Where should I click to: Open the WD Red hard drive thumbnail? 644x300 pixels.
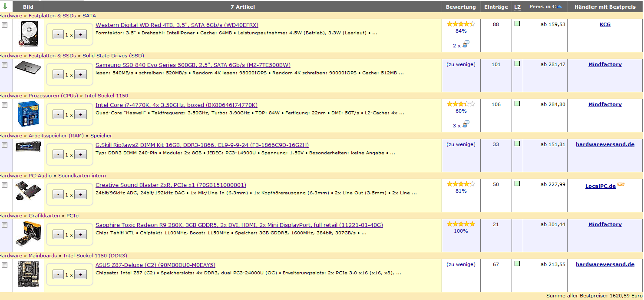pyautogui.click(x=28, y=33)
